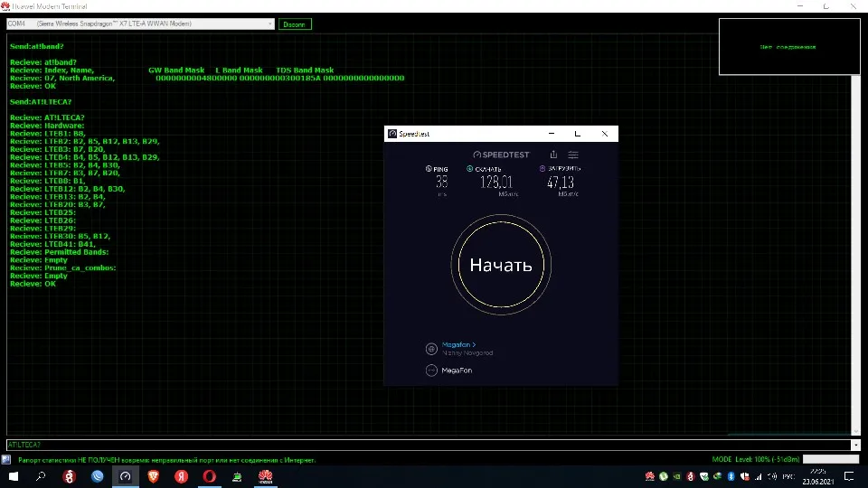Image resolution: width=868 pixels, height=488 pixels.
Task: Click the 47,13 upload speed value
Action: point(561,182)
